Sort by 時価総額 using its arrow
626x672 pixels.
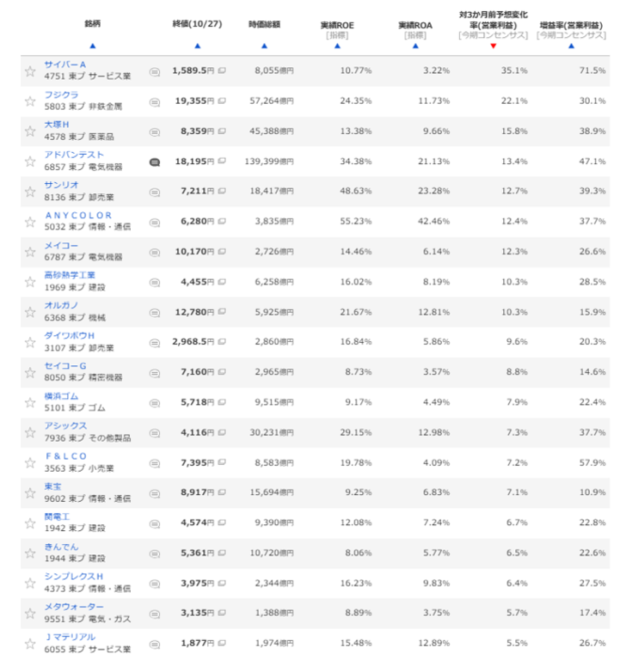[x=264, y=46]
